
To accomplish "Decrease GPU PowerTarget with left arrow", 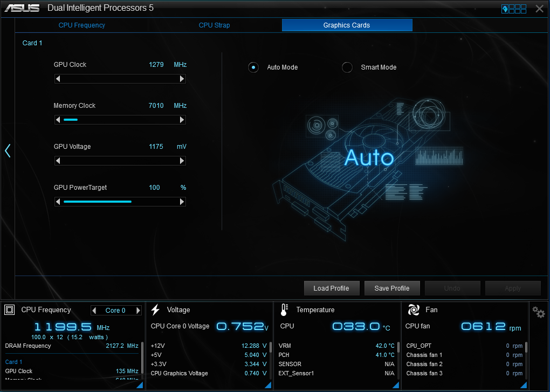I will [58, 202].
